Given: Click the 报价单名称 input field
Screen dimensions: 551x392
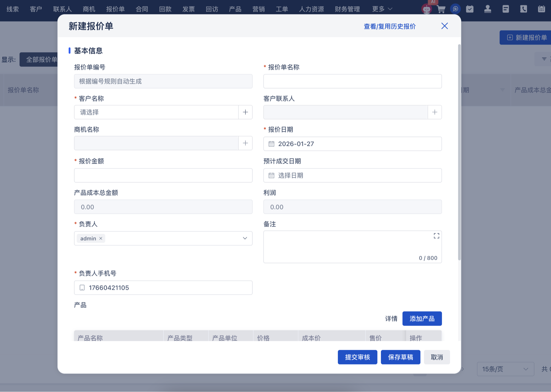Looking at the screenshot, I should (352, 81).
